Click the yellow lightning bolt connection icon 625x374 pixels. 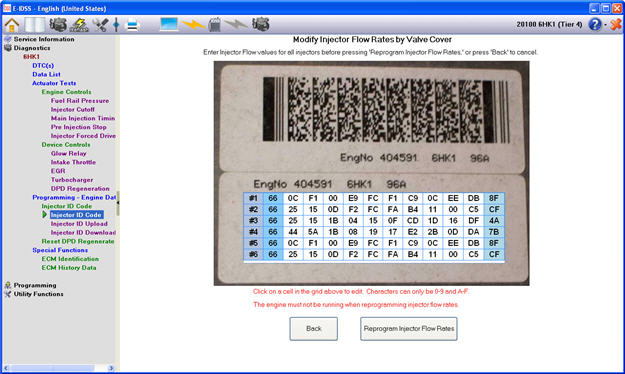point(194,25)
